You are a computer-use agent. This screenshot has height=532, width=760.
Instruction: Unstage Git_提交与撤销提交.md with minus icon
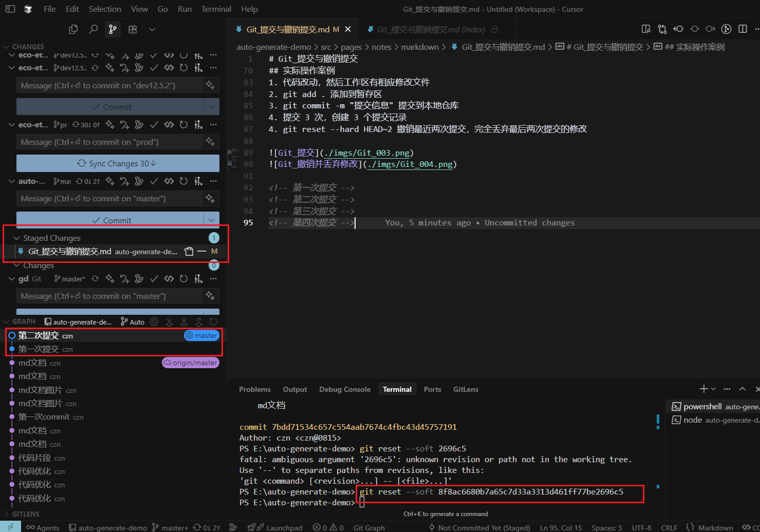pyautogui.click(x=201, y=251)
